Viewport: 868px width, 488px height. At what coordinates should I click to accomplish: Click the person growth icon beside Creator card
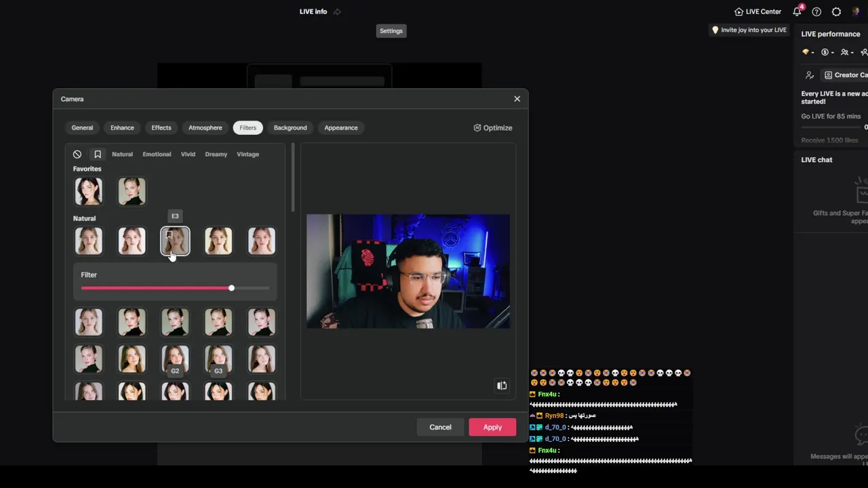[810, 75]
